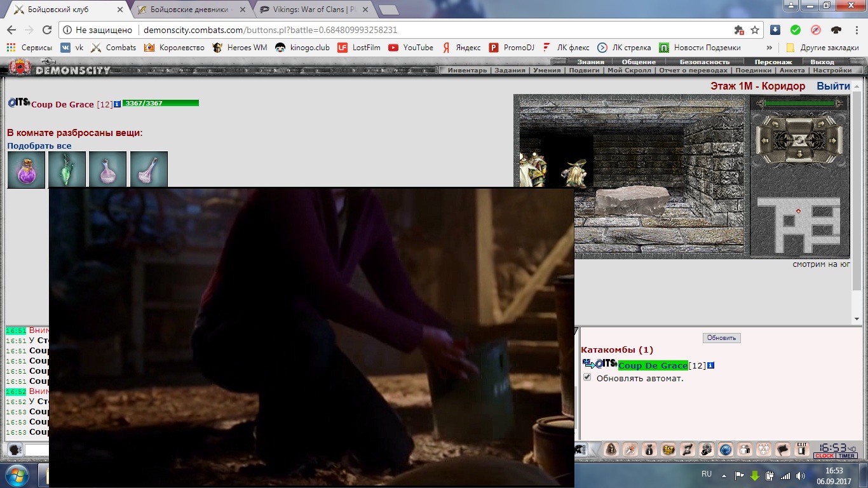Click the friends contacts icon in toolbar
The width and height of the screenshot is (868, 488).
(745, 449)
